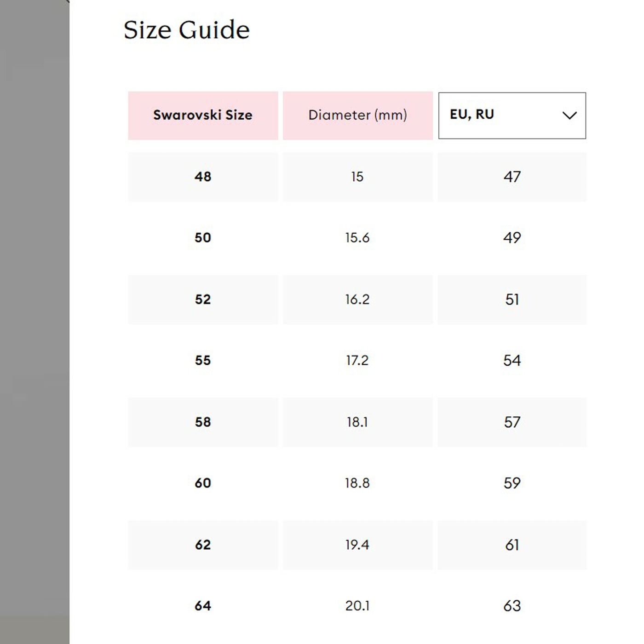The width and height of the screenshot is (644, 644).
Task: Open the EU, RU region dropdown
Action: coord(512,115)
